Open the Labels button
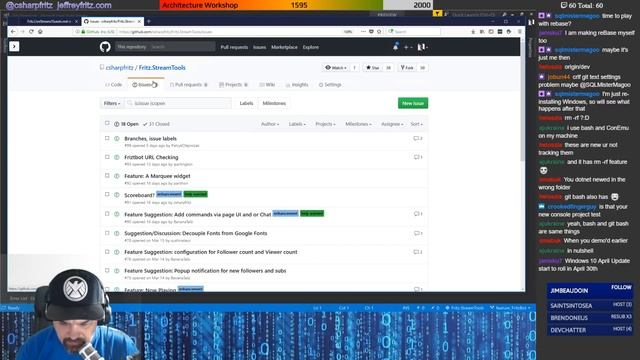Viewport: 640px width, 360px height. point(246,103)
